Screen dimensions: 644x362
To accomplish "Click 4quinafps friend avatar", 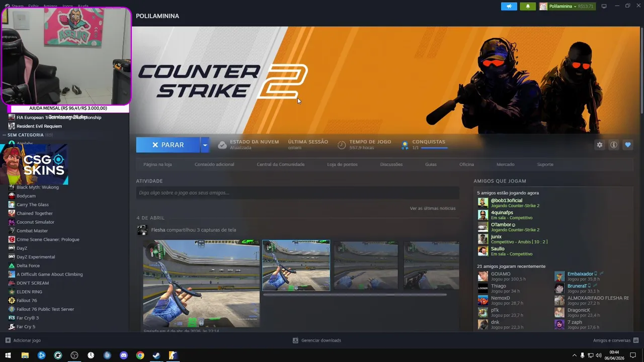I will 483,215.
